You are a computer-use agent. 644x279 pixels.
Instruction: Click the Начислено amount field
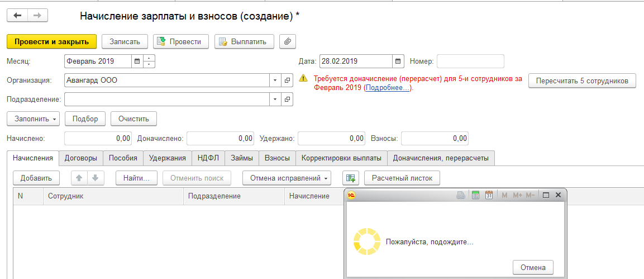click(x=98, y=139)
